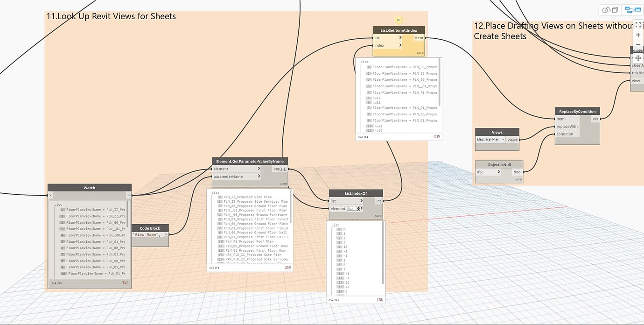
Task: Toggle AUTO lacing on Object.IsNull node
Action: click(x=517, y=179)
